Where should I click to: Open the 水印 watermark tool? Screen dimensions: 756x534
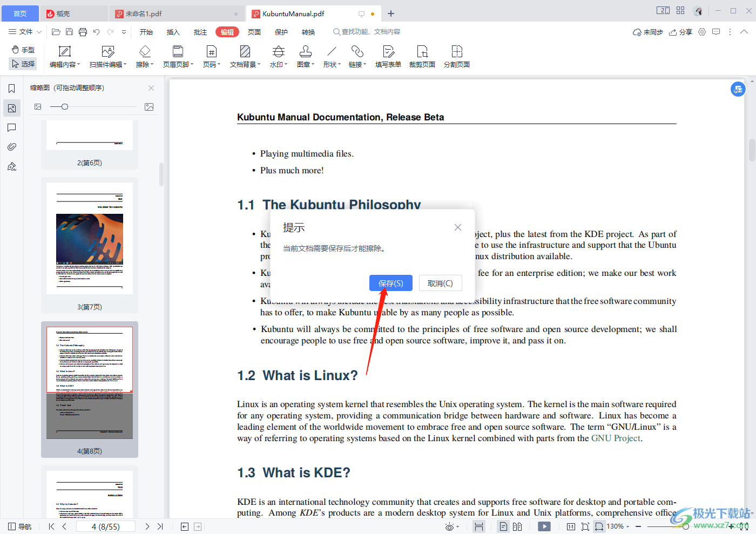[x=279, y=57]
